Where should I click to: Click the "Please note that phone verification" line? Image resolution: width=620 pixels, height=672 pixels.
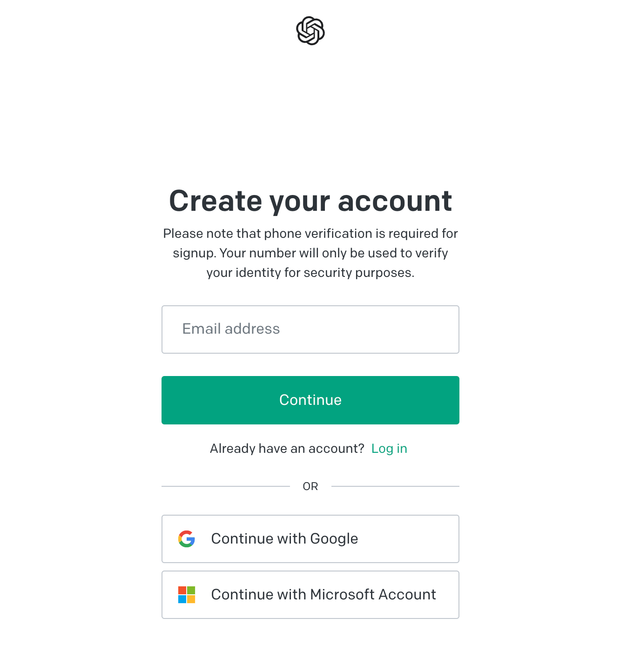coord(310,234)
